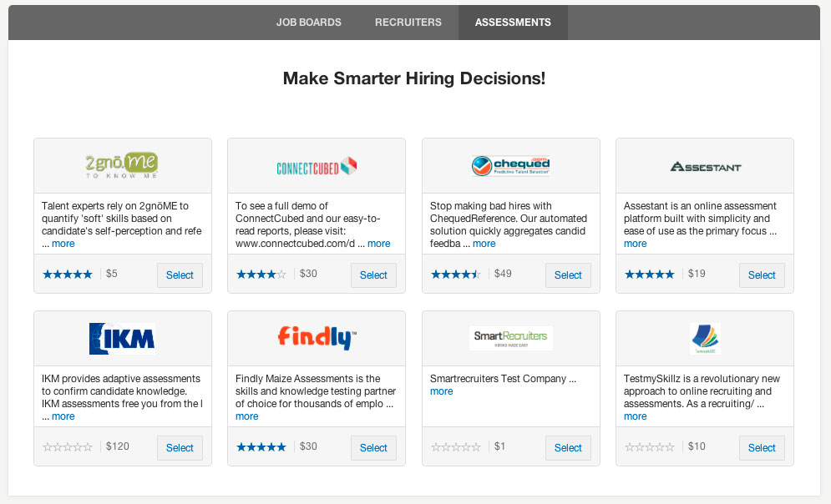The image size is (831, 504).
Task: Click the SmartRecruiters logo
Action: [x=510, y=337]
